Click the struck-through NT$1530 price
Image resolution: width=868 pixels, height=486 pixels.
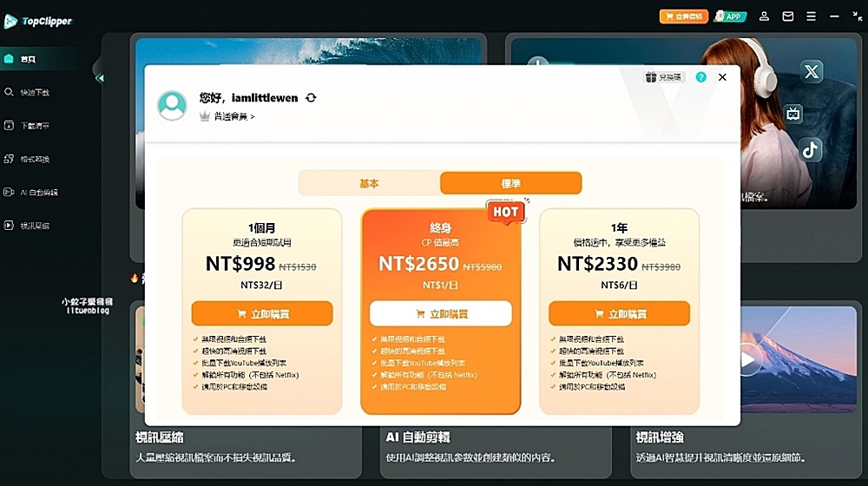click(x=297, y=266)
